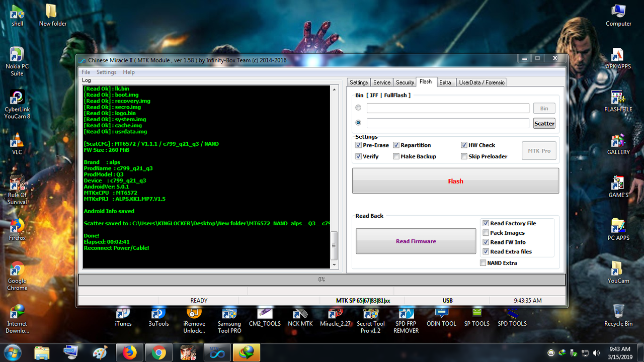Launch Miracle_2.27 desktop shortcut

336,317
